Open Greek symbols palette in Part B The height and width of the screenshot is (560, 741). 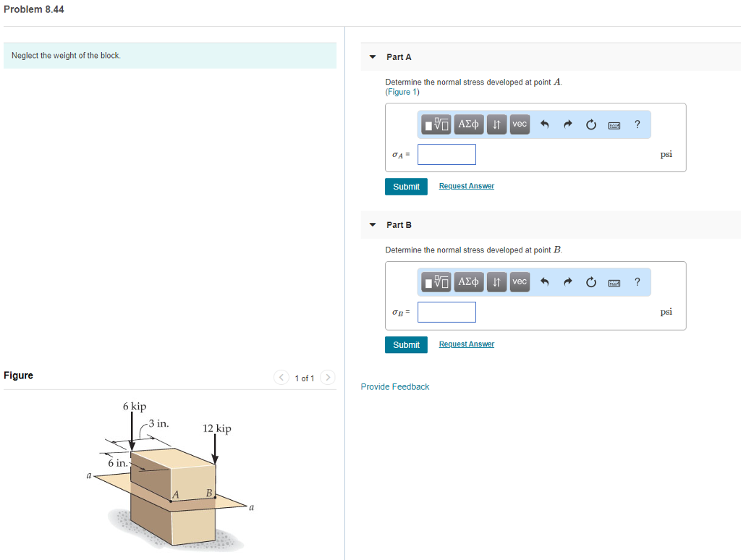pos(468,281)
